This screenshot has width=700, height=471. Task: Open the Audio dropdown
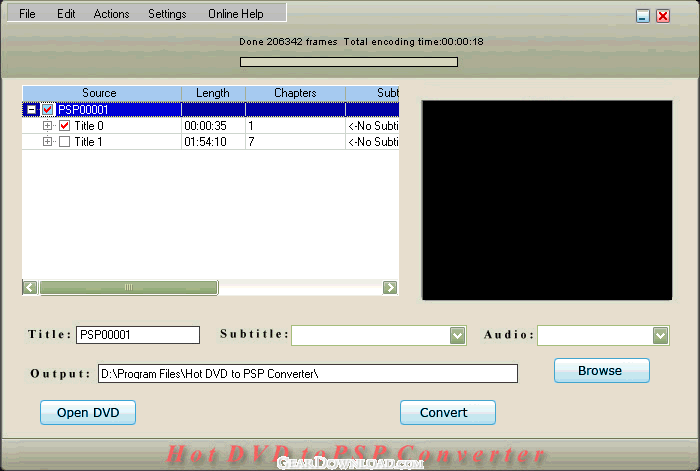pyautogui.click(x=660, y=335)
